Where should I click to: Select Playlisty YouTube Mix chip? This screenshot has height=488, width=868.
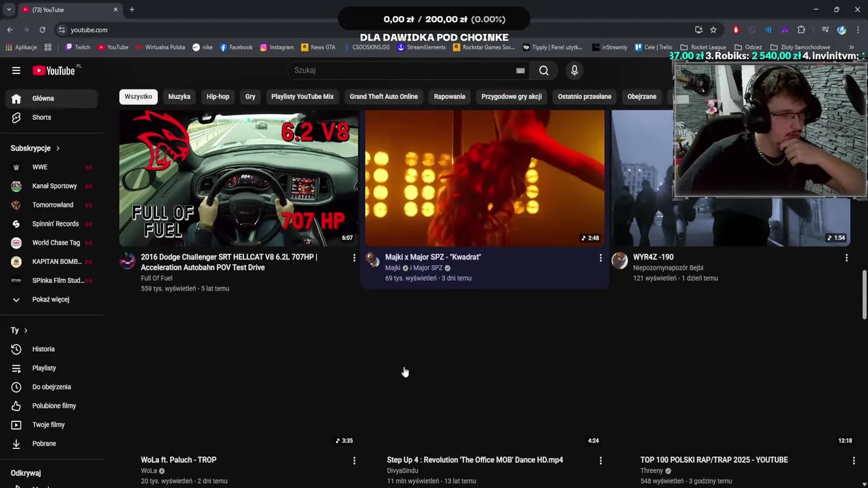(x=302, y=97)
